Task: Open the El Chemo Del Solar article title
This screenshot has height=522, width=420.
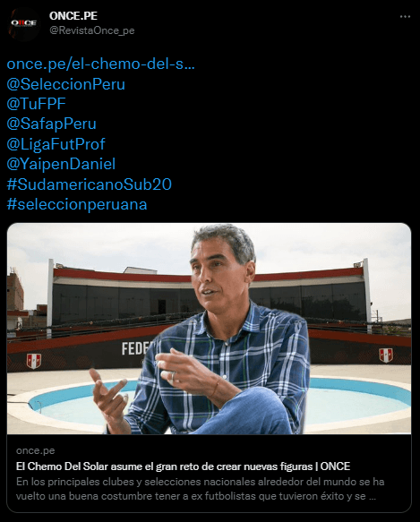Action: tap(183, 466)
